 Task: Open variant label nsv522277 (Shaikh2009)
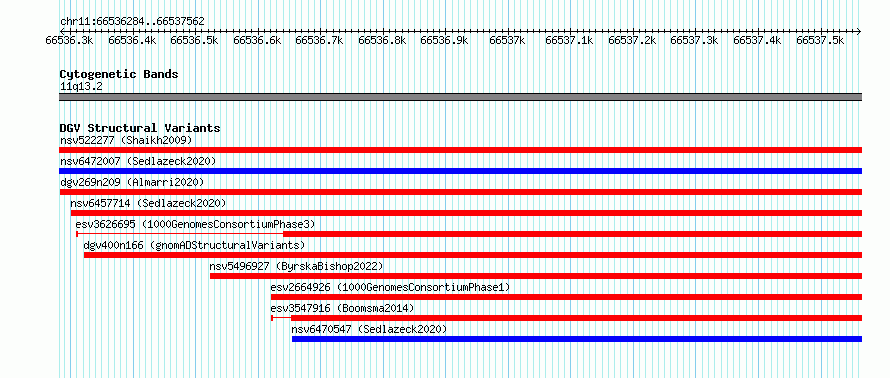pos(127,140)
